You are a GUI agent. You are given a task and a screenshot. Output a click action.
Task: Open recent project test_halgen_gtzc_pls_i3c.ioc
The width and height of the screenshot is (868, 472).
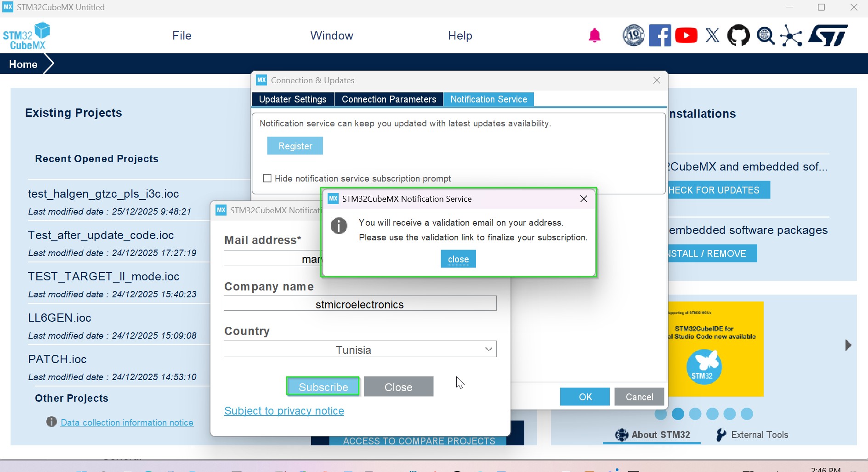click(103, 193)
